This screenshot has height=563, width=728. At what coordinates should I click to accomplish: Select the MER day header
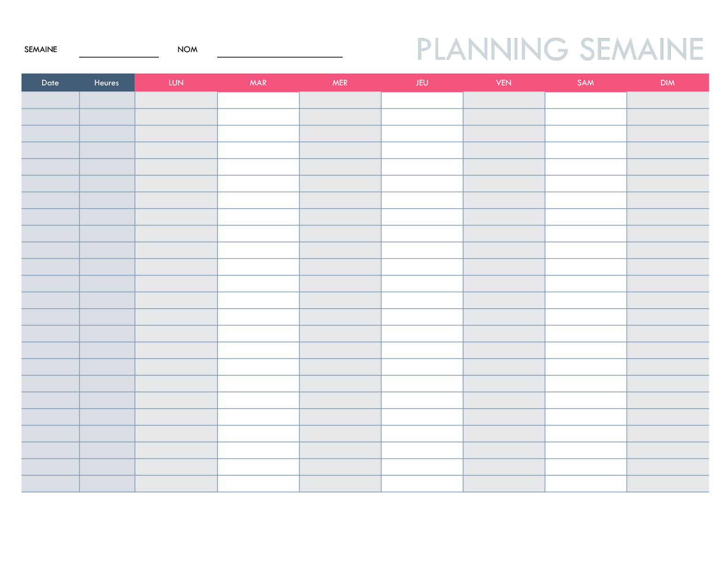340,83
